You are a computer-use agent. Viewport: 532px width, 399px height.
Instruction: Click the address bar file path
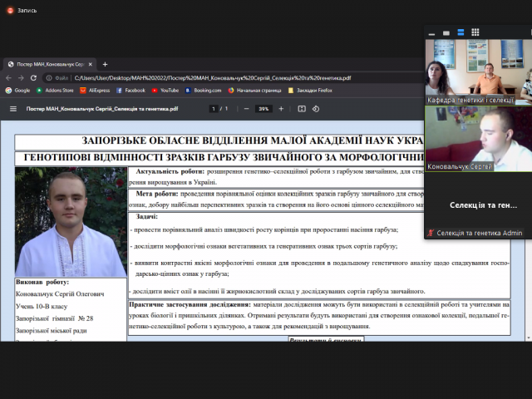[x=213, y=78]
